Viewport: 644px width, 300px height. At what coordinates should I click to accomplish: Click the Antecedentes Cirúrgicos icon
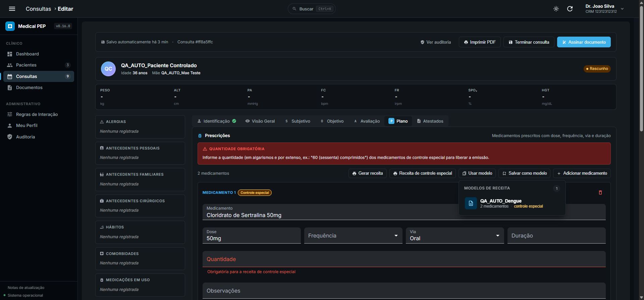pos(102,201)
